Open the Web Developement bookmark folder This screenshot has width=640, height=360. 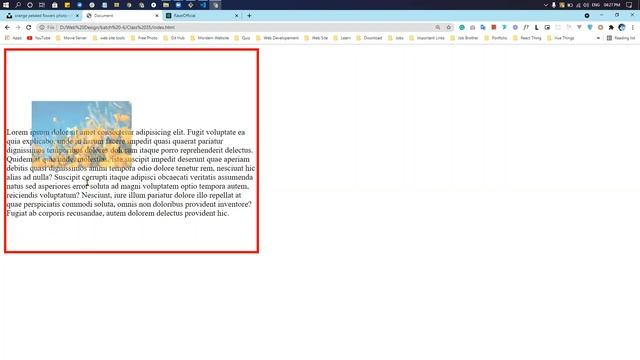pos(278,38)
